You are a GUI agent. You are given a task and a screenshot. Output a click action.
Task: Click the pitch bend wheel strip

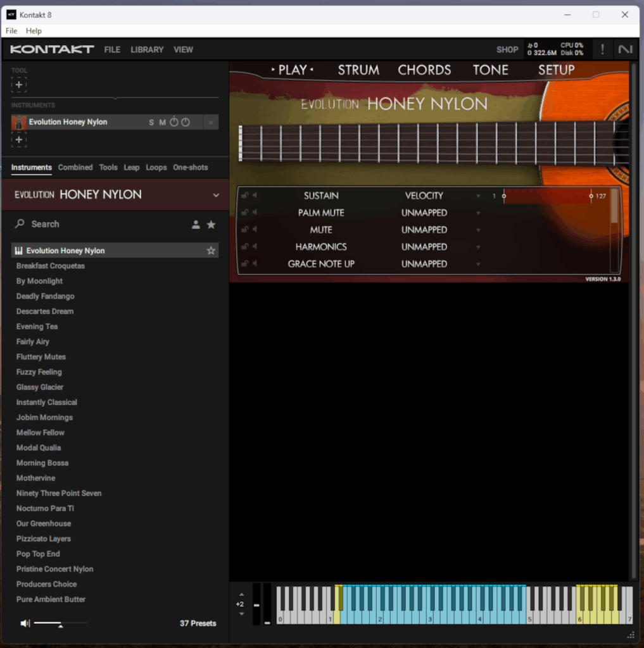click(x=256, y=604)
